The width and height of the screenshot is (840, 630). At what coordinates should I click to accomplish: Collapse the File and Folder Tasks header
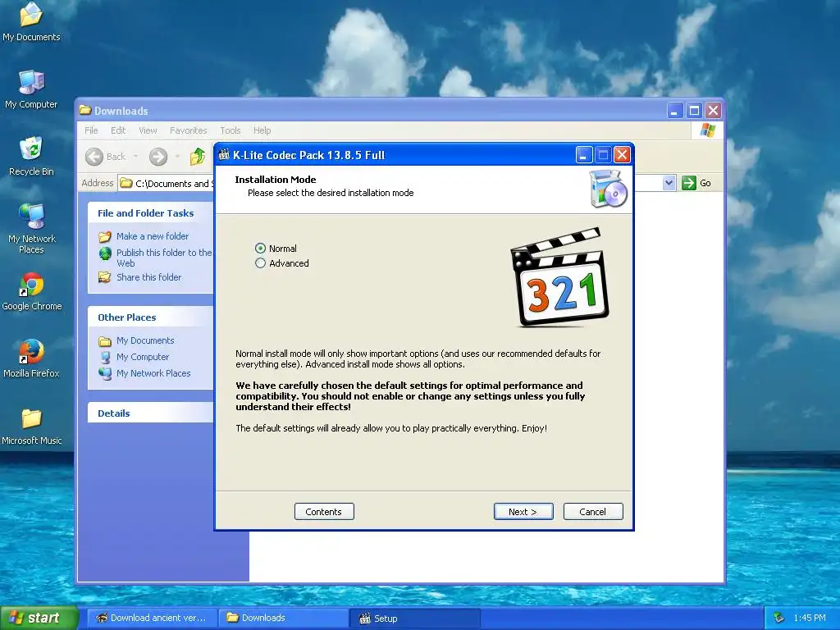point(151,213)
